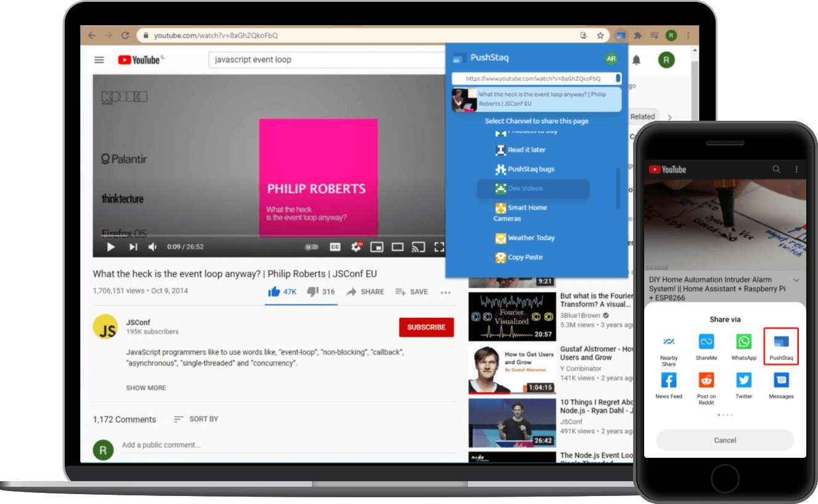Click the browser back arrow

tap(91, 36)
